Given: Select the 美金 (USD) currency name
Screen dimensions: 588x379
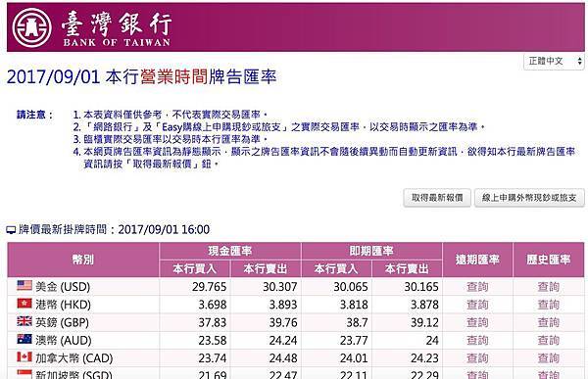Looking at the screenshot, I should [x=63, y=287].
